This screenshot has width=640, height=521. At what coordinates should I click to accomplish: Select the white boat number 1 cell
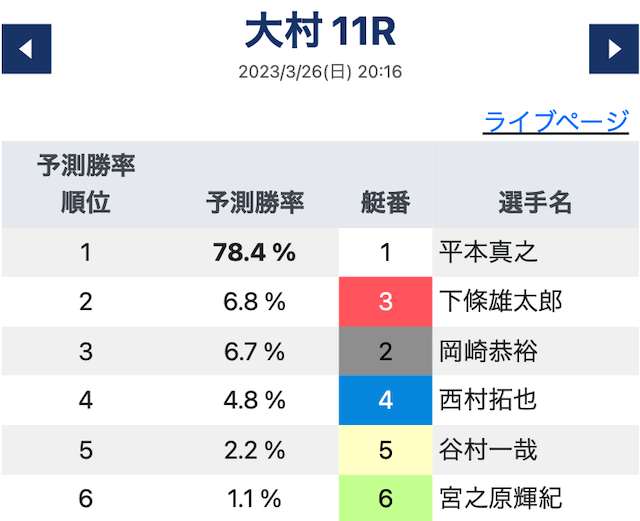tap(385, 252)
